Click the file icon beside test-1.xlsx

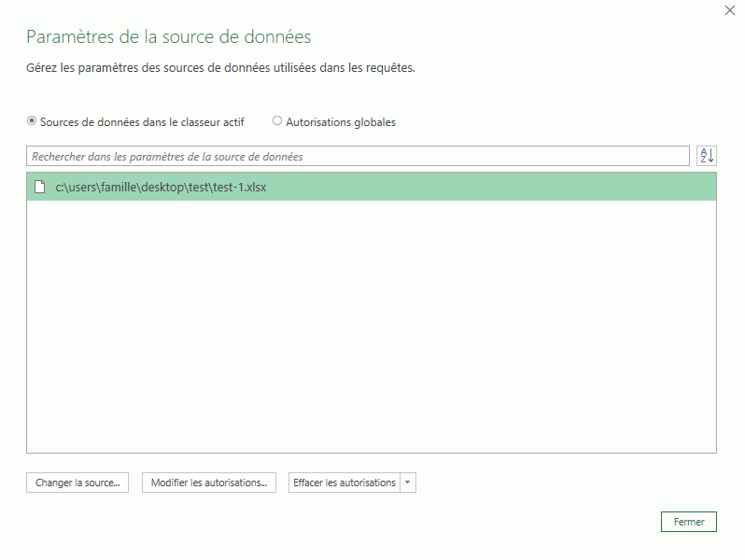39,187
